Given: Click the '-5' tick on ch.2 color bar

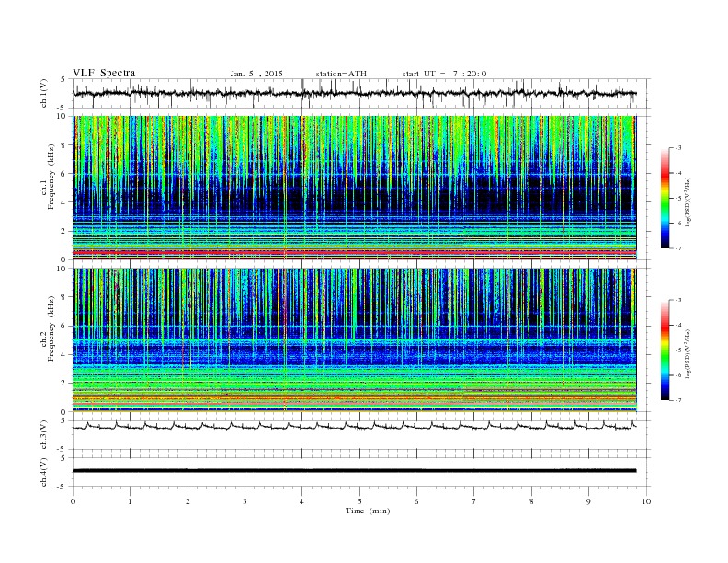Looking at the screenshot, I should 678,350.
